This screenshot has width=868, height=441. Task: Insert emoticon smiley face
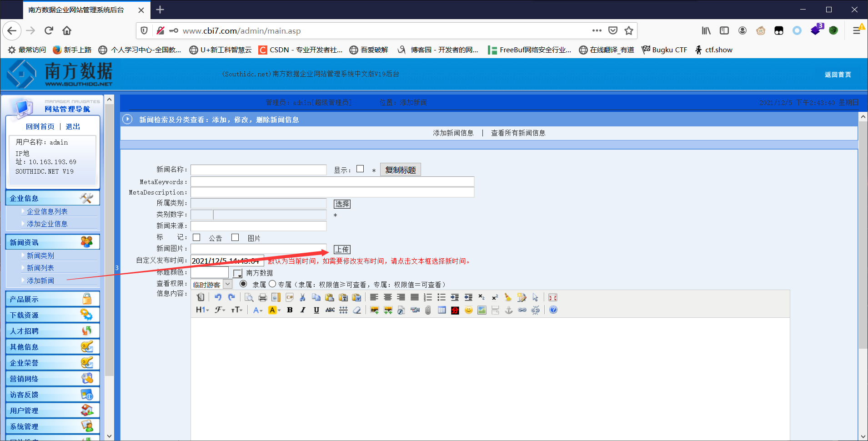click(468, 310)
